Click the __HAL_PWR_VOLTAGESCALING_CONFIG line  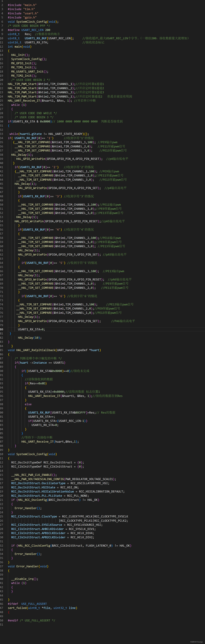click(64, 479)
